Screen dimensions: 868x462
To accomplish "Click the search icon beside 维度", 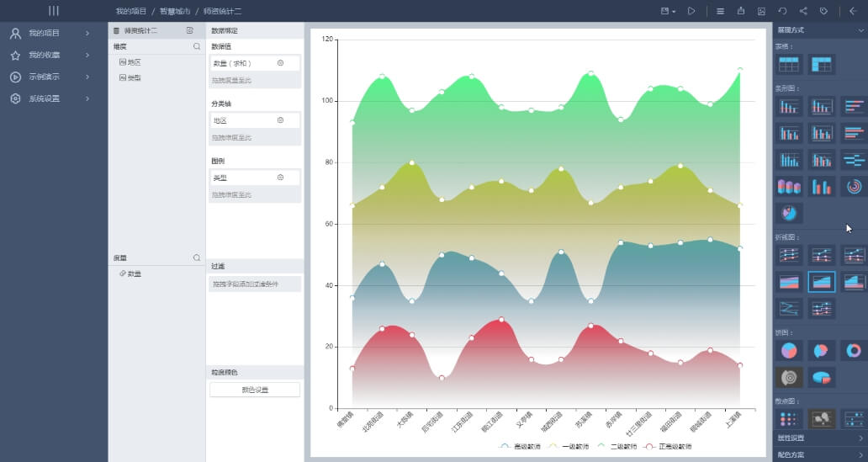I will click(197, 47).
